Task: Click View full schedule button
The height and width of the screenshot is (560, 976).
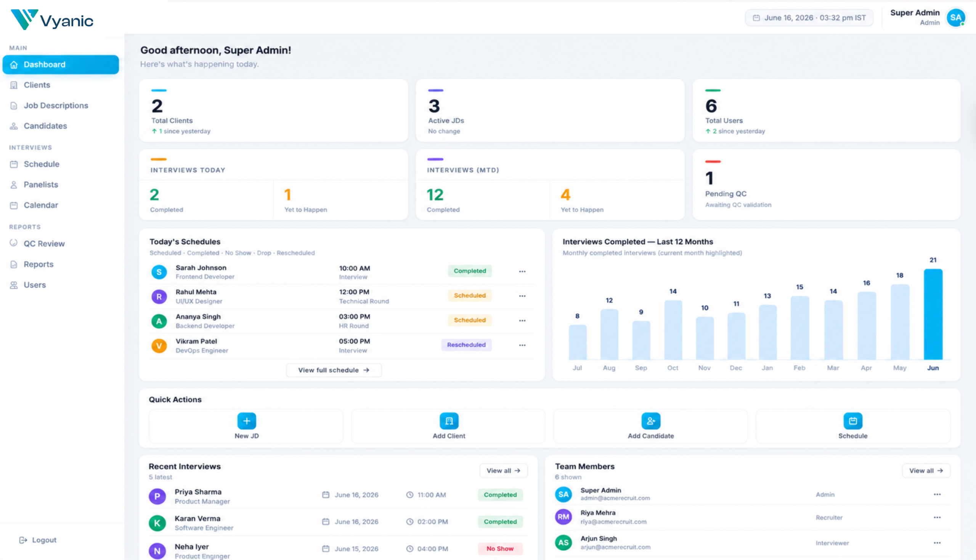Action: pos(334,370)
